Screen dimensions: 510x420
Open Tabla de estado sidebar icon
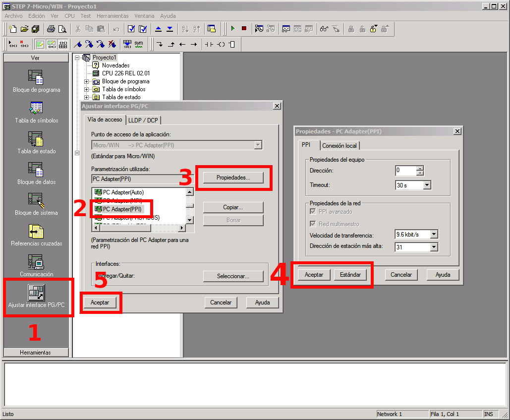click(x=37, y=143)
